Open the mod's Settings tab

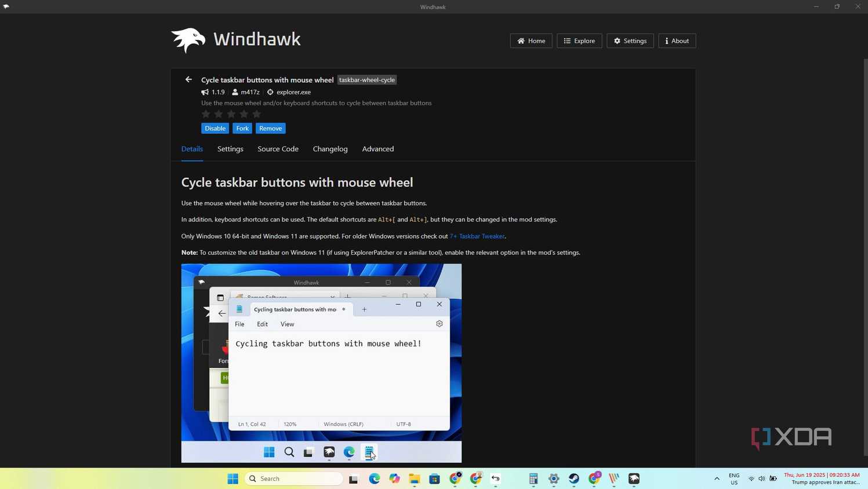230,149
